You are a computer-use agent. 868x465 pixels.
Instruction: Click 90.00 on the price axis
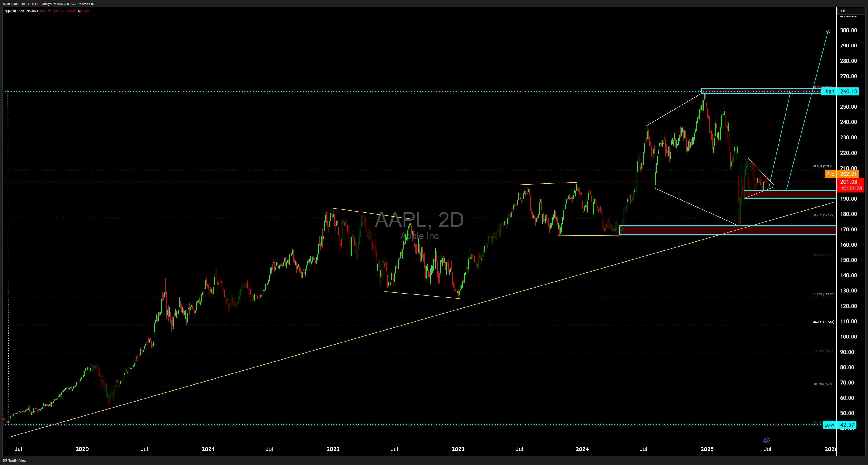[847, 352]
